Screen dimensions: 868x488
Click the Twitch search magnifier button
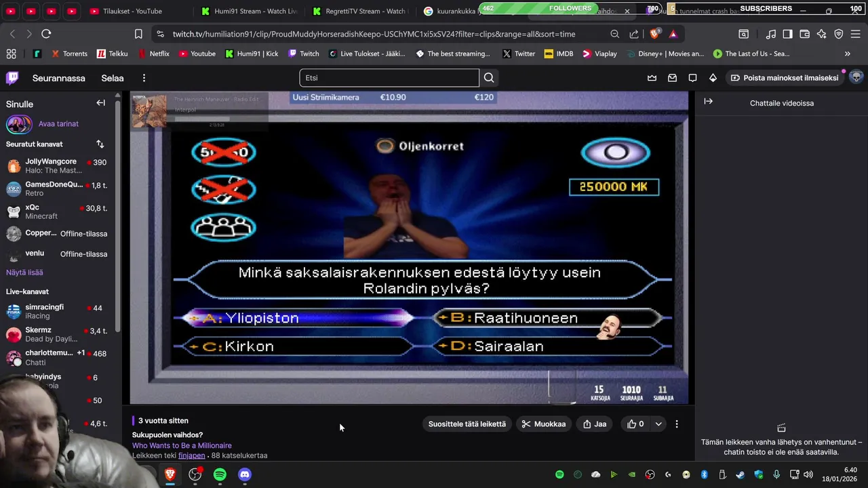coord(489,78)
